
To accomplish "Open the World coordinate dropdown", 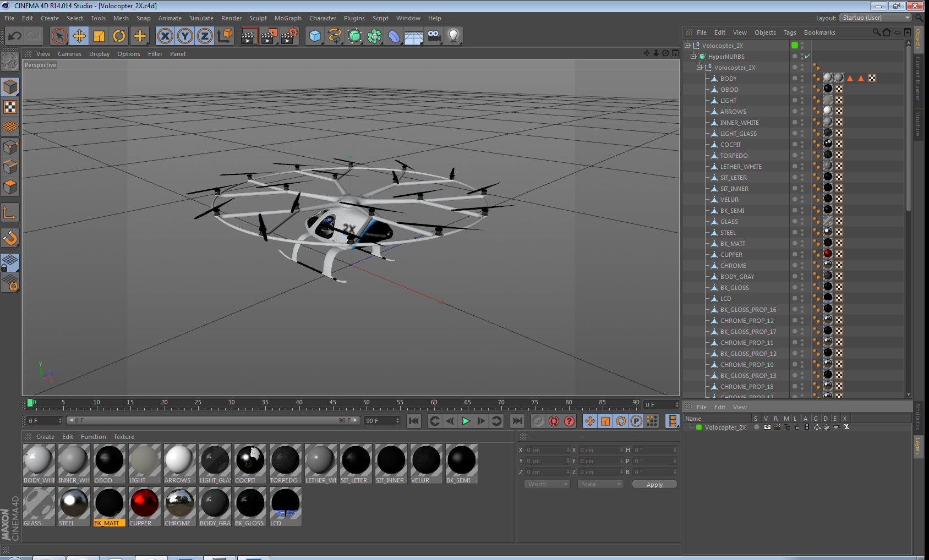I will click(x=547, y=484).
